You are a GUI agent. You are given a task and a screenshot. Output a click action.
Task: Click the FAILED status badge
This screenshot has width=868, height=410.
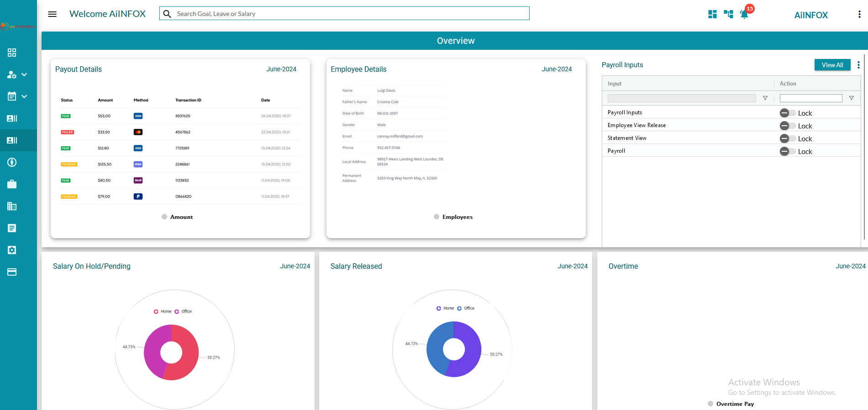[x=68, y=132]
